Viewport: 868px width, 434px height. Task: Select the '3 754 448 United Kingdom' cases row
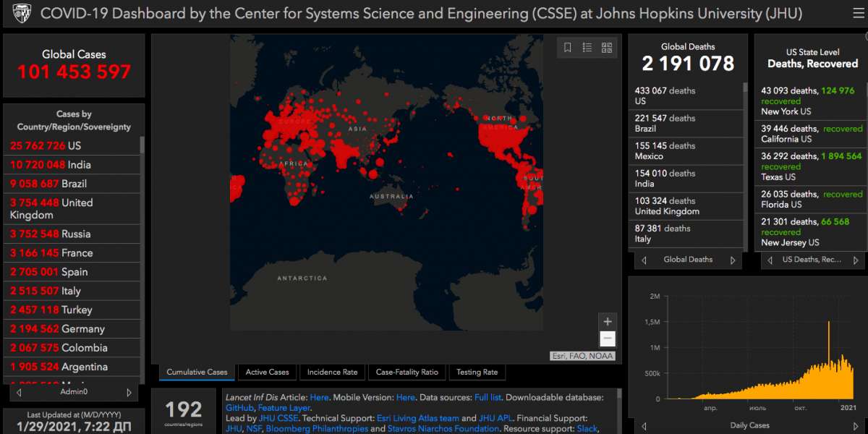coord(71,209)
